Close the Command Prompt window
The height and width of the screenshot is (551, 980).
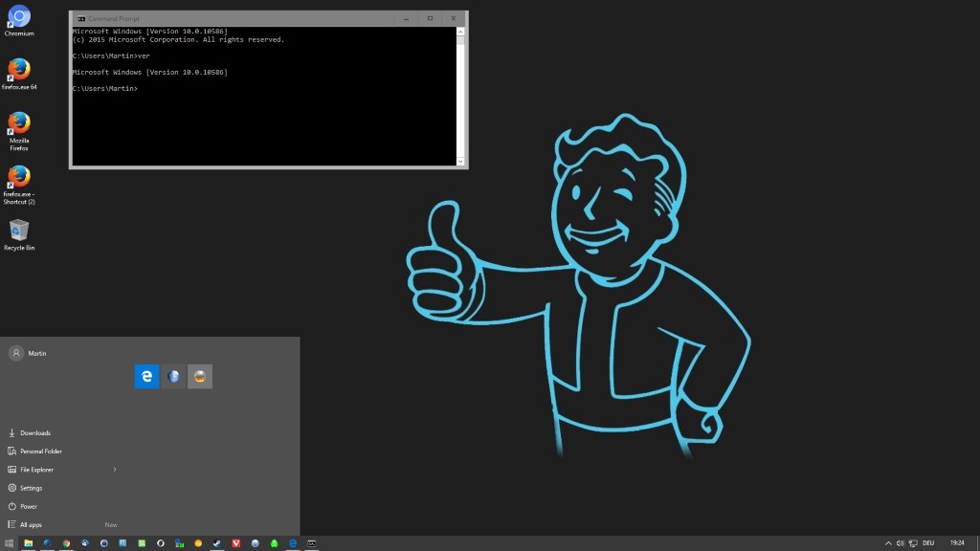(x=454, y=19)
